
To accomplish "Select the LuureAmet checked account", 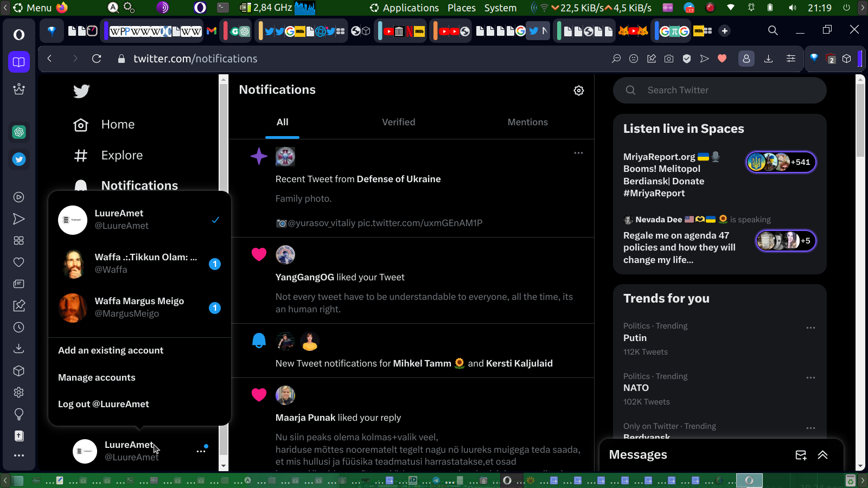I will click(x=139, y=220).
